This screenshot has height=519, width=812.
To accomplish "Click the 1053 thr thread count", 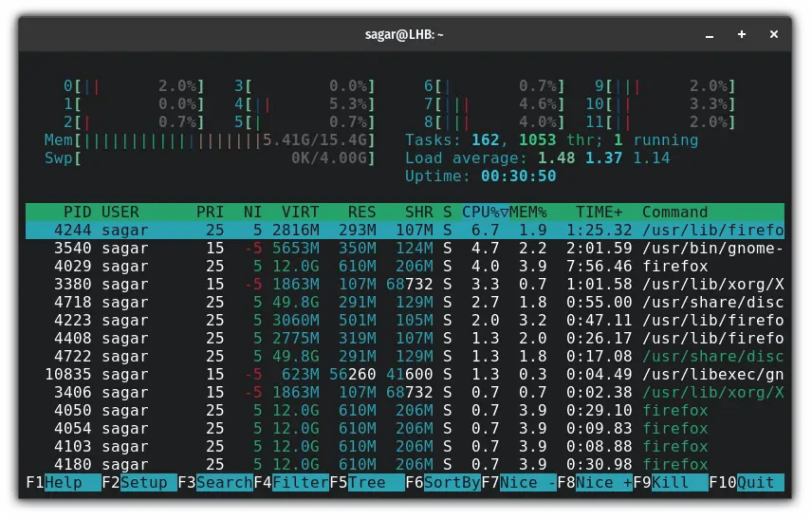I will coord(561,139).
